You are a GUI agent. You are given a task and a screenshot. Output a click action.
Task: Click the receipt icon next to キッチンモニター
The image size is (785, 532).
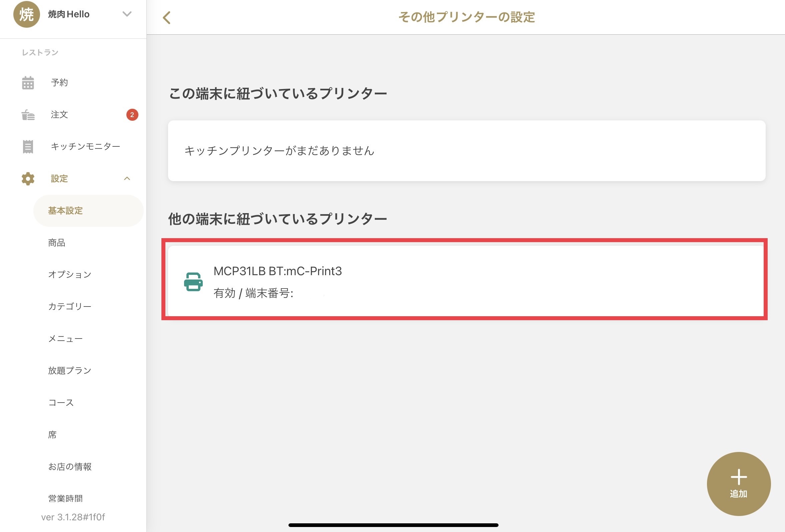coord(28,147)
